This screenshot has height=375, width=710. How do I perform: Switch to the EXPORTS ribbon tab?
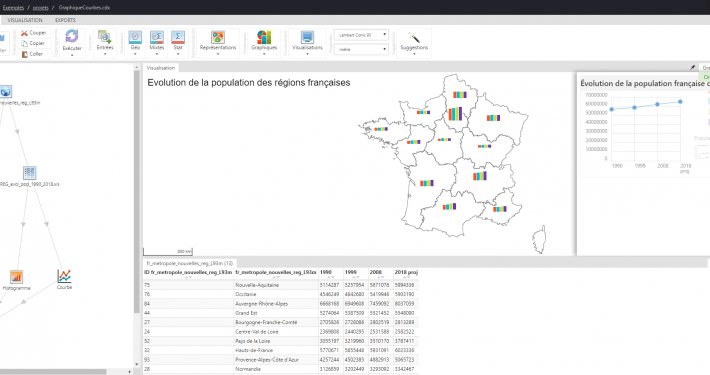click(x=65, y=20)
